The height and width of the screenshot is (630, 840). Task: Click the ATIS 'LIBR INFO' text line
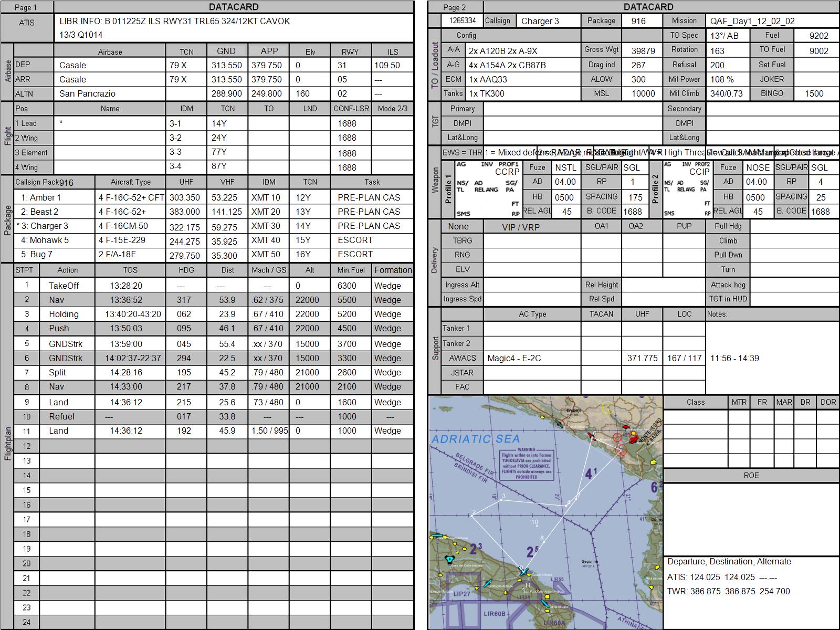tap(175, 22)
